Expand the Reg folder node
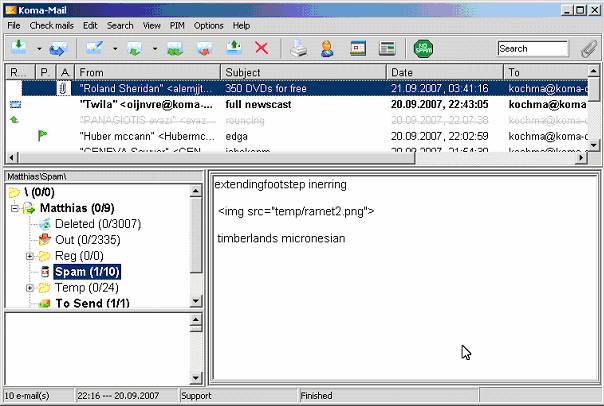Image resolution: width=604 pixels, height=406 pixels. pos(30,256)
